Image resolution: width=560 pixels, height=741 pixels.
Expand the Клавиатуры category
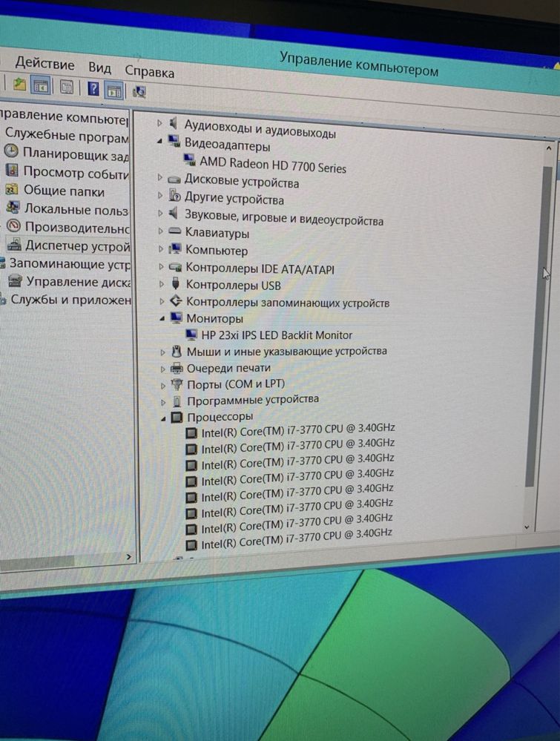[161, 231]
